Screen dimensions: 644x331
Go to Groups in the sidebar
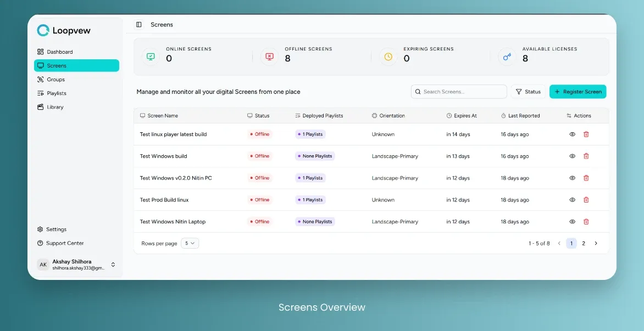(76, 80)
